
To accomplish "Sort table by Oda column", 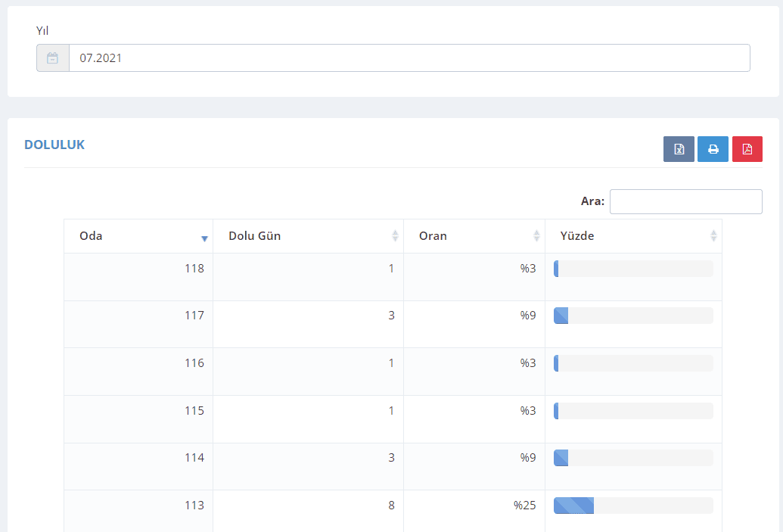I will tap(138, 236).
